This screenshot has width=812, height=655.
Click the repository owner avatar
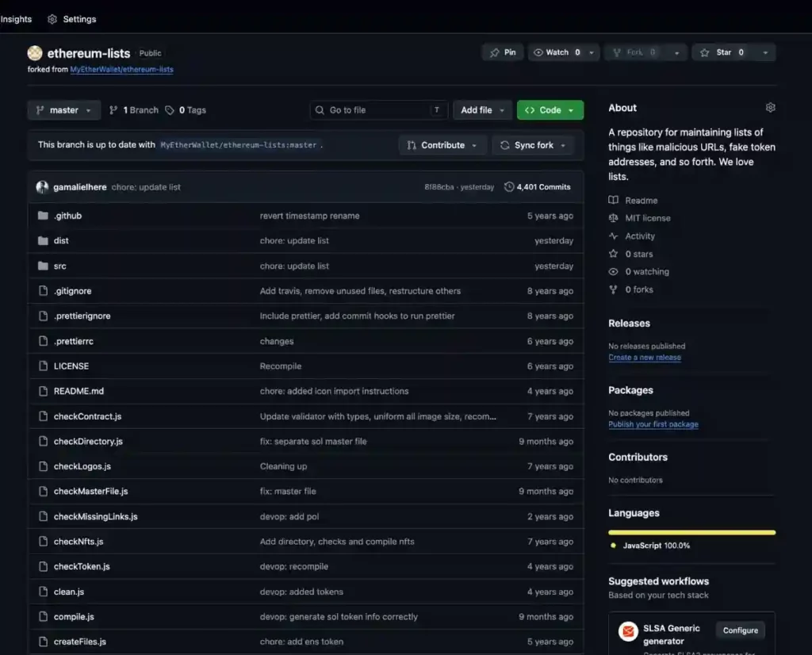[35, 53]
